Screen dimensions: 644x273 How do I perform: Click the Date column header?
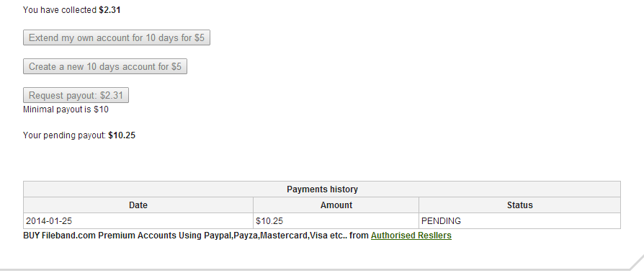(x=138, y=205)
